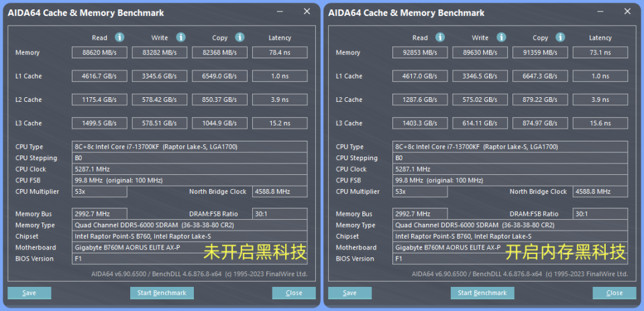Select Memory Read value 88620 MB/s
Viewport: 644px width, 311px height.
pyautogui.click(x=99, y=52)
